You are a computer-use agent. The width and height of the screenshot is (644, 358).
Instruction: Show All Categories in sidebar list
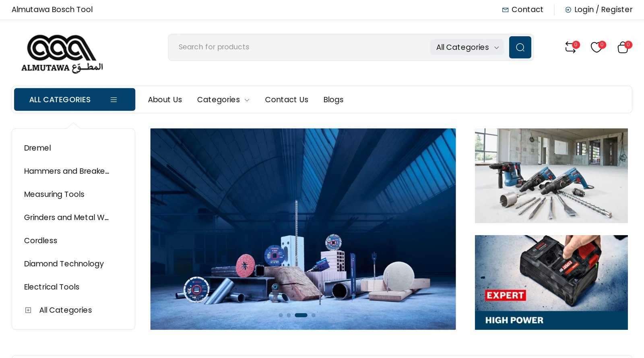coord(65,310)
